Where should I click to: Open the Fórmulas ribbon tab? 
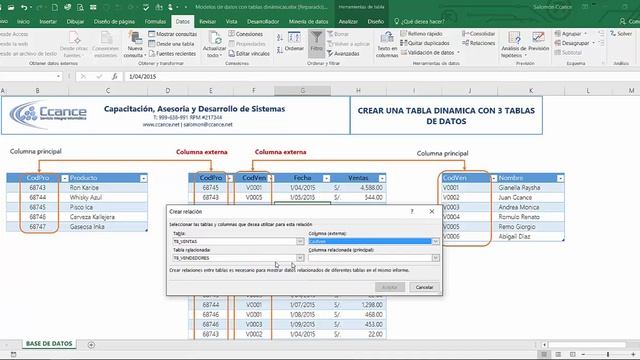155,21
